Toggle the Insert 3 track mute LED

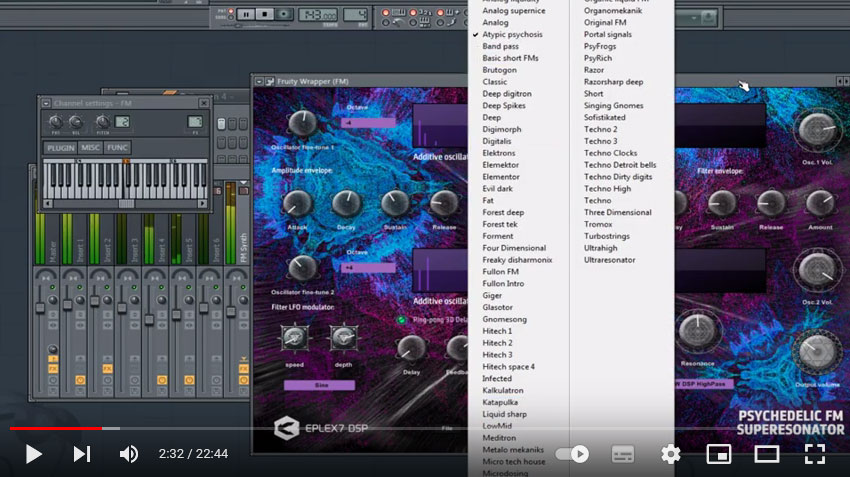pos(134,287)
